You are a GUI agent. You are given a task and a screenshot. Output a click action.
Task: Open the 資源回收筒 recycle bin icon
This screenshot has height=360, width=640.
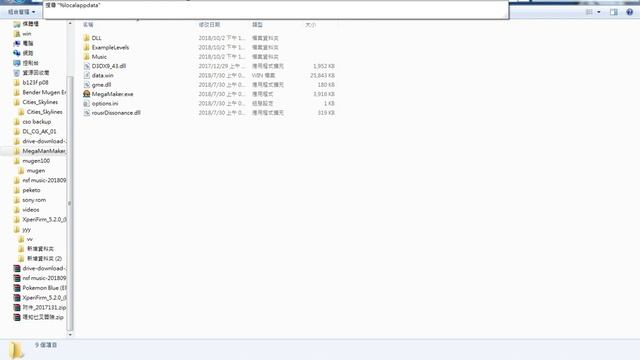(x=17, y=73)
